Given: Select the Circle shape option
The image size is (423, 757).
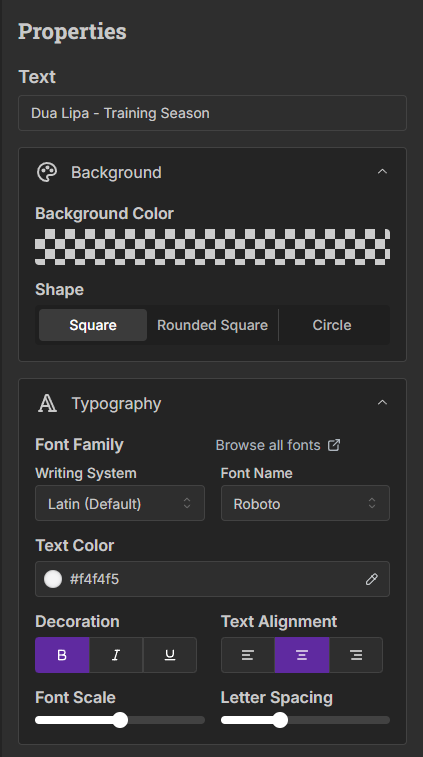Looking at the screenshot, I should [332, 325].
